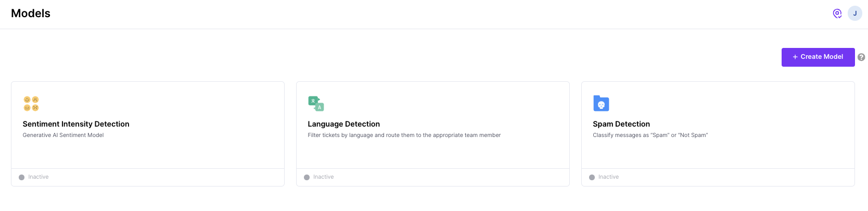Open the Sentiment Intensity Detection title
This screenshot has width=868, height=211.
click(76, 124)
